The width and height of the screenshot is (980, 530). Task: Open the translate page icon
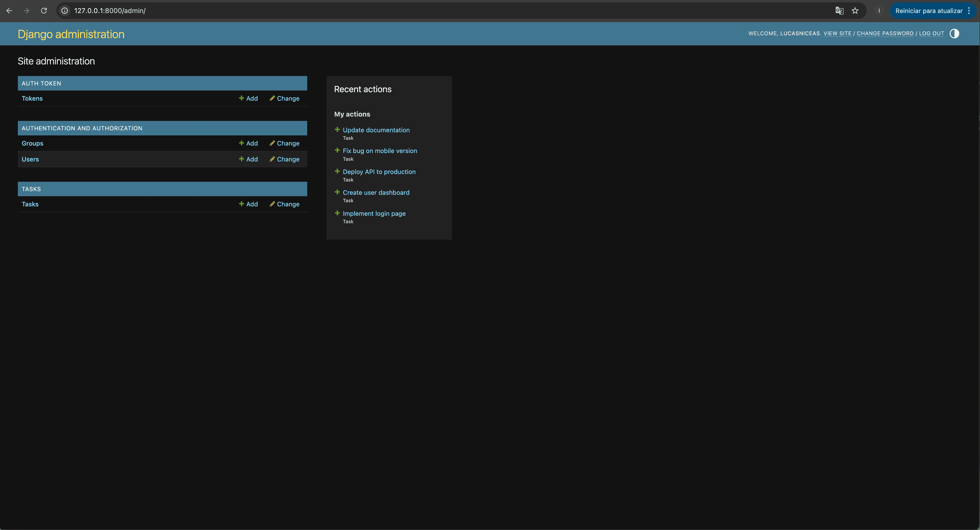pos(839,11)
